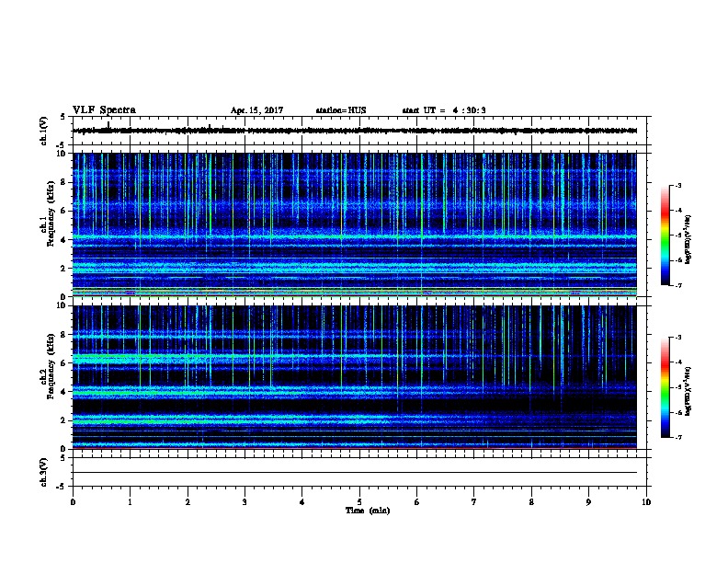The height and width of the screenshot is (563, 728).
Task: Click the "10" tick on the time axis
Action: (646, 502)
